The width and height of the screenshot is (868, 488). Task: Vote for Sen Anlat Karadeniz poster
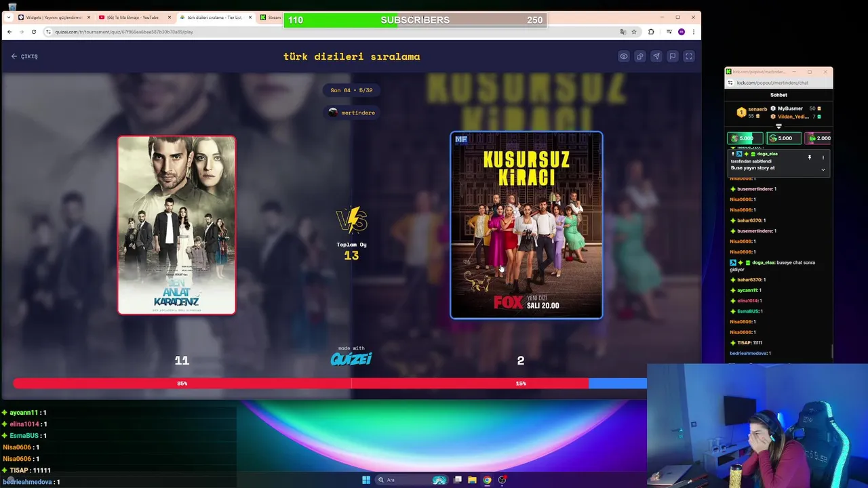pyautogui.click(x=176, y=225)
